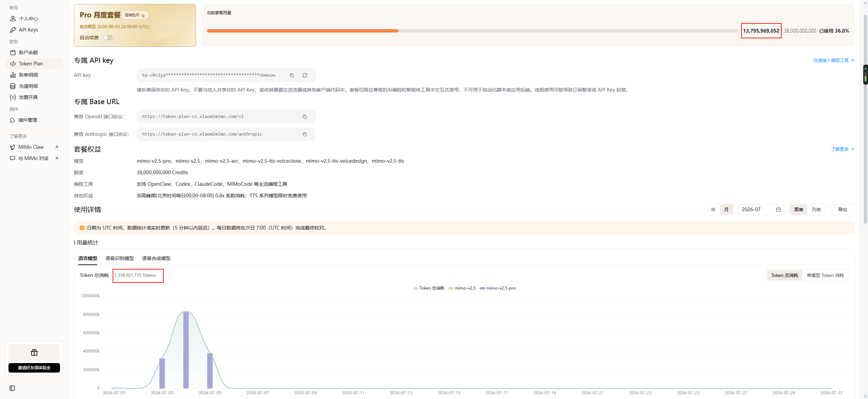
Task: Toggle mimo-v2.5-pro legend series
Action: click(498, 288)
